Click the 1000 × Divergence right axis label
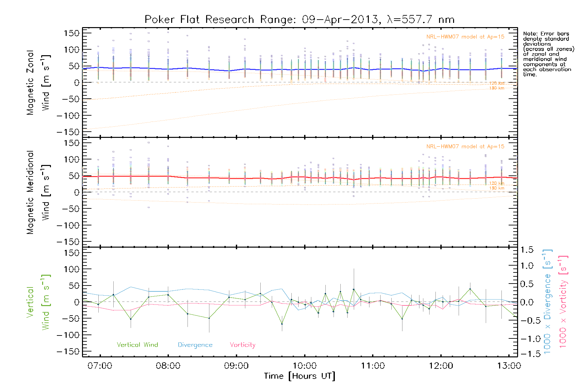This screenshot has height=392, width=588. [547, 302]
